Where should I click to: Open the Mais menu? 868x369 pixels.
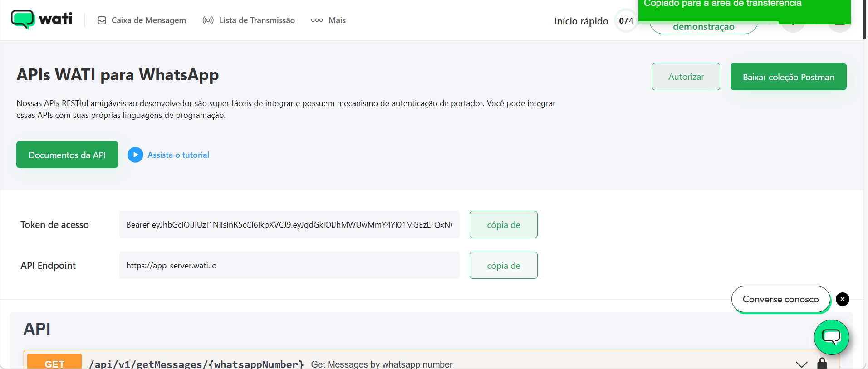329,20
